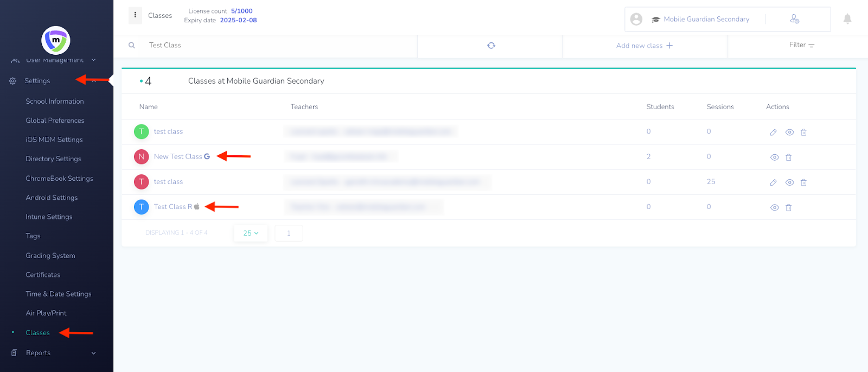Select Air Play/Print
This screenshot has height=372, width=868.
point(46,313)
